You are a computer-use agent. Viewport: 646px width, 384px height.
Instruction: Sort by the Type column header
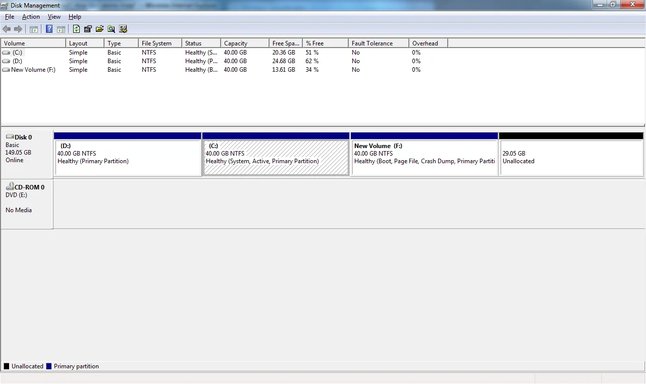pos(121,43)
